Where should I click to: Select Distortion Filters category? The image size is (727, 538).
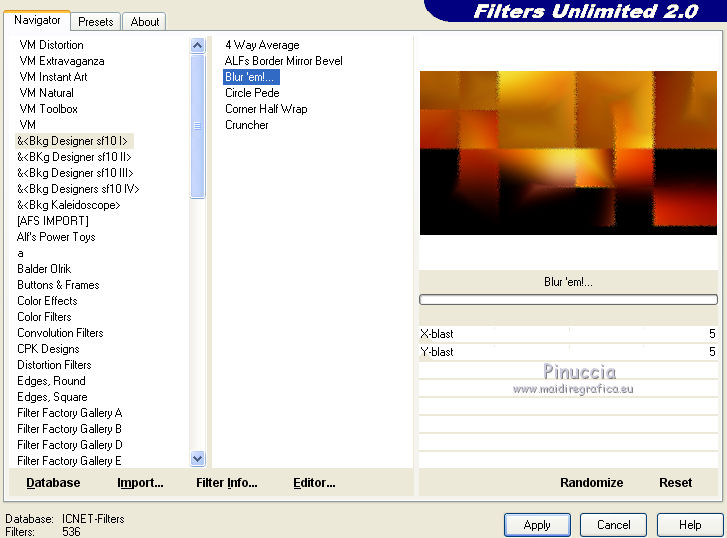point(54,365)
